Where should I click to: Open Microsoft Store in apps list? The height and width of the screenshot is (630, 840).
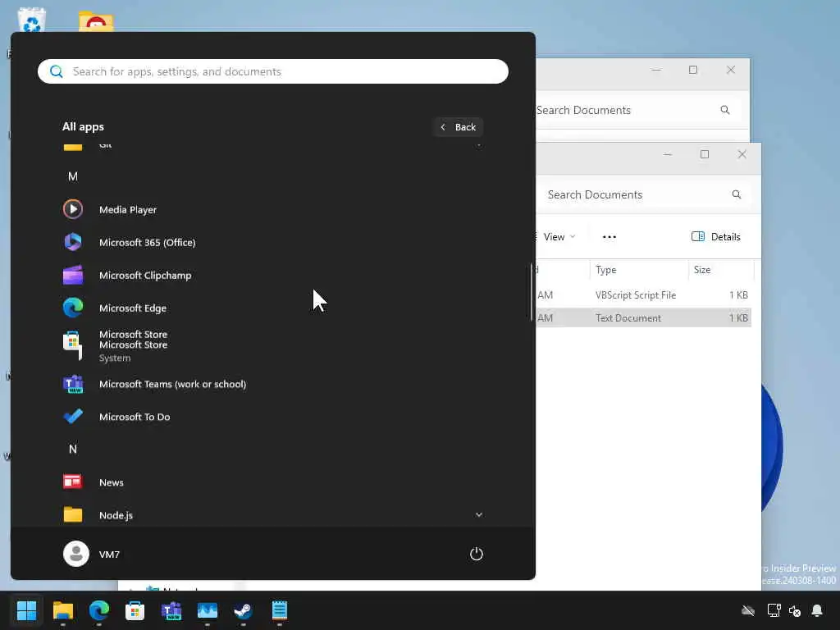tap(272, 345)
